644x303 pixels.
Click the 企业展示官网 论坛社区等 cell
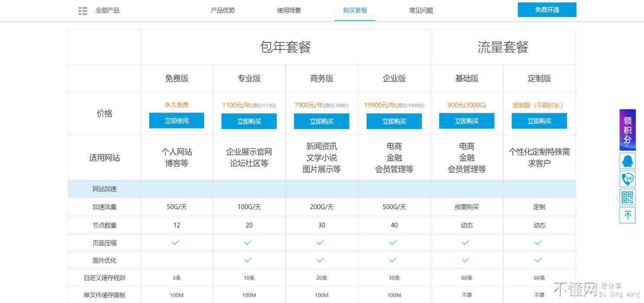[x=249, y=158]
